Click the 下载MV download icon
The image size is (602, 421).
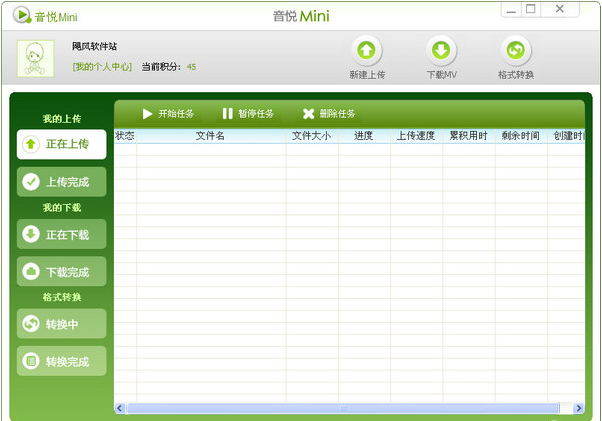coord(441,50)
